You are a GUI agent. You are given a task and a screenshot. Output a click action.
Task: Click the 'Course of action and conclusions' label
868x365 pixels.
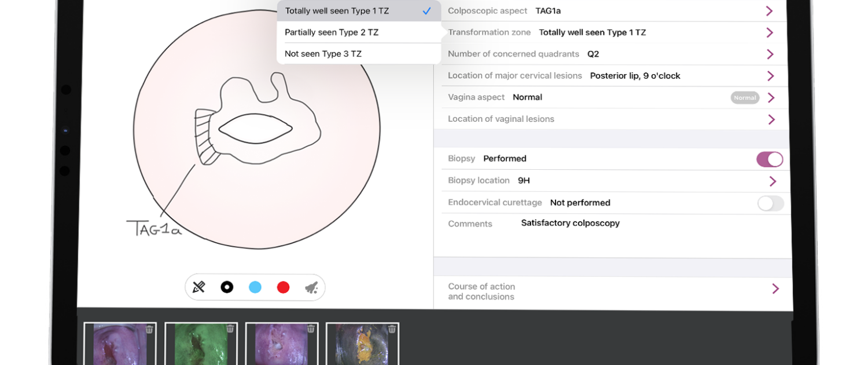481,291
